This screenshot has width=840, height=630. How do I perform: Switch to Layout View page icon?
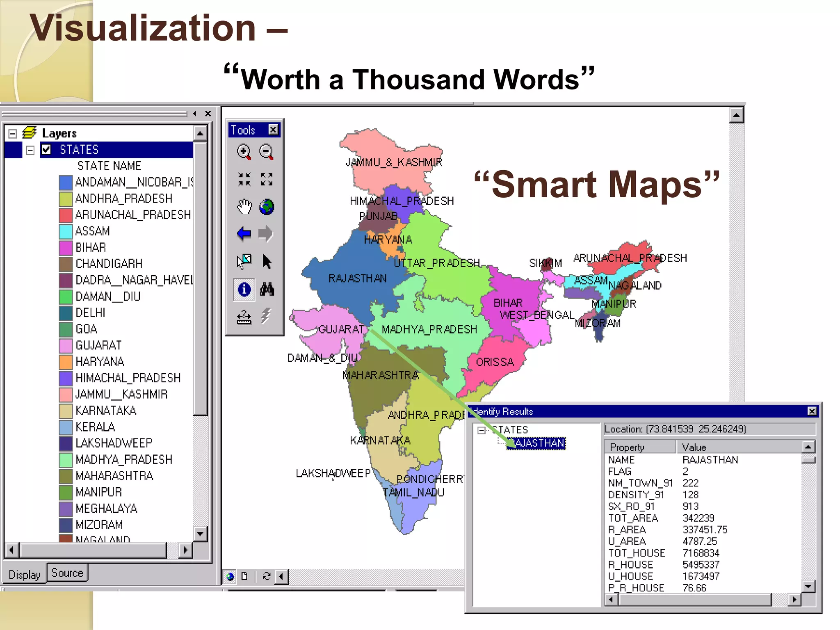pyautogui.click(x=244, y=576)
